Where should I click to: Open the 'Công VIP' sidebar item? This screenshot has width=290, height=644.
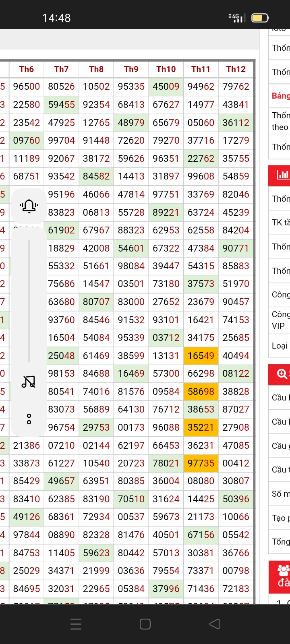click(x=280, y=320)
